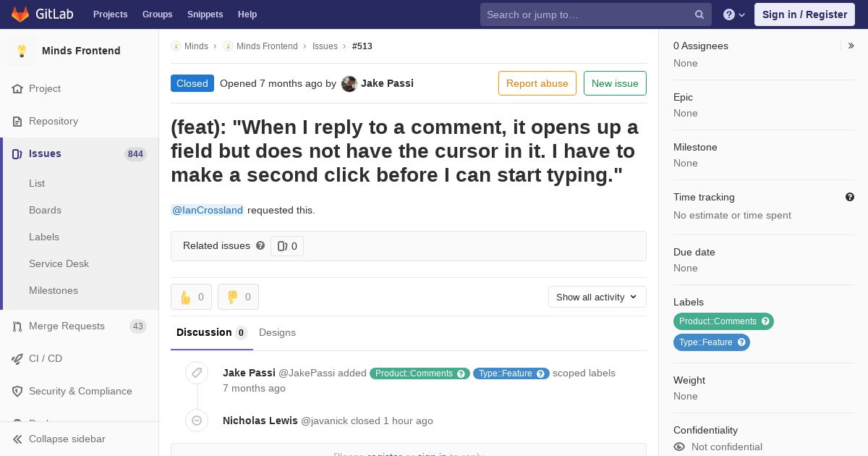Image resolution: width=868 pixels, height=456 pixels.
Task: Open the Minds Frontend project avatar
Action: (x=22, y=51)
